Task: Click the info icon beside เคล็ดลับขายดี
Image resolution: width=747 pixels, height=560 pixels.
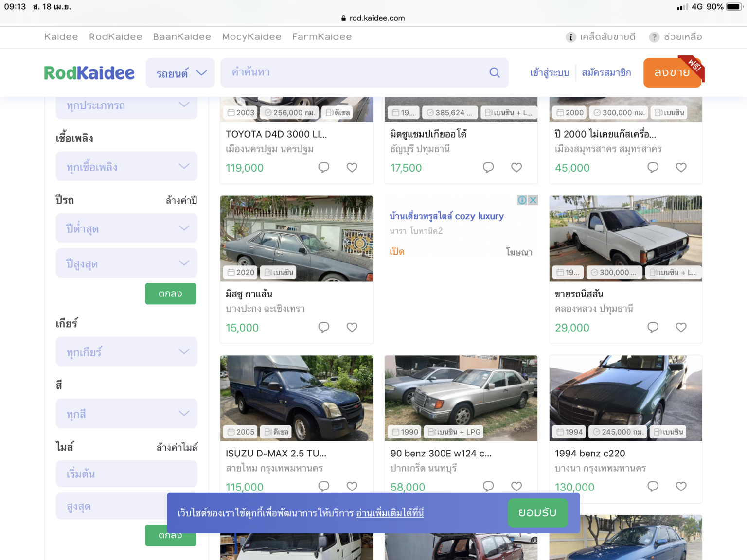Action: click(571, 37)
